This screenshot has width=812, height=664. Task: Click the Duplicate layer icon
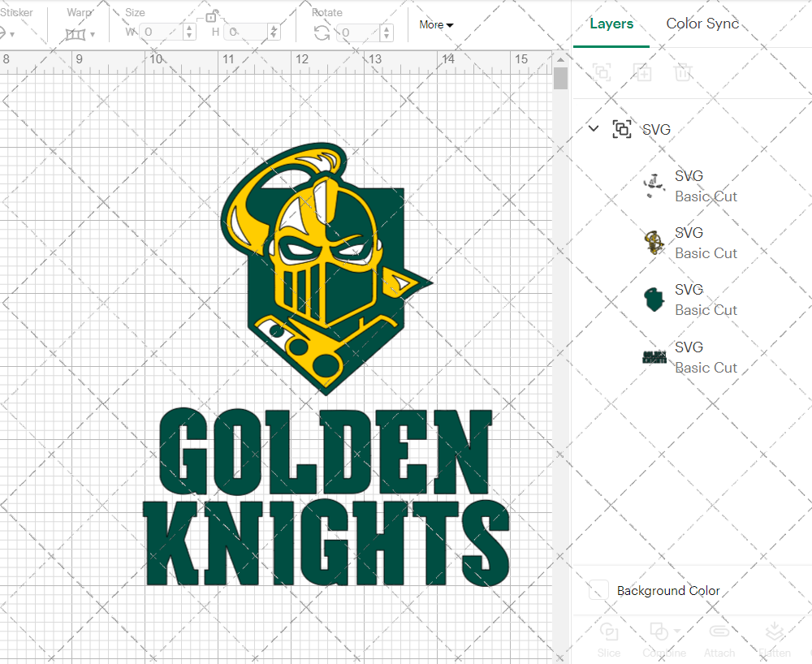click(x=643, y=72)
